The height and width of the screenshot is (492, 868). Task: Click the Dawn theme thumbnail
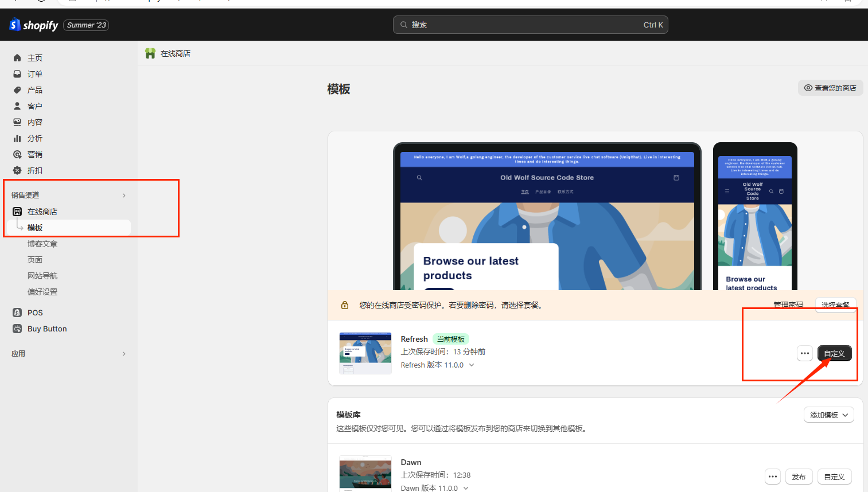(365, 474)
